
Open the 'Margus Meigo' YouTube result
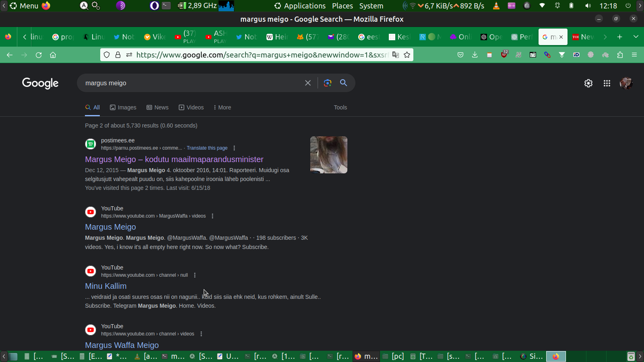coord(110,227)
